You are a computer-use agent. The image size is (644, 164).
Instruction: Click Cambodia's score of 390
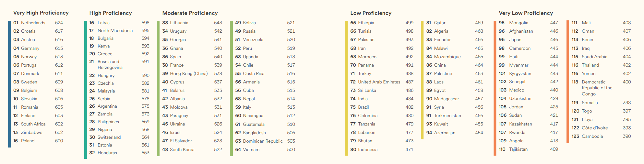click(x=627, y=136)
